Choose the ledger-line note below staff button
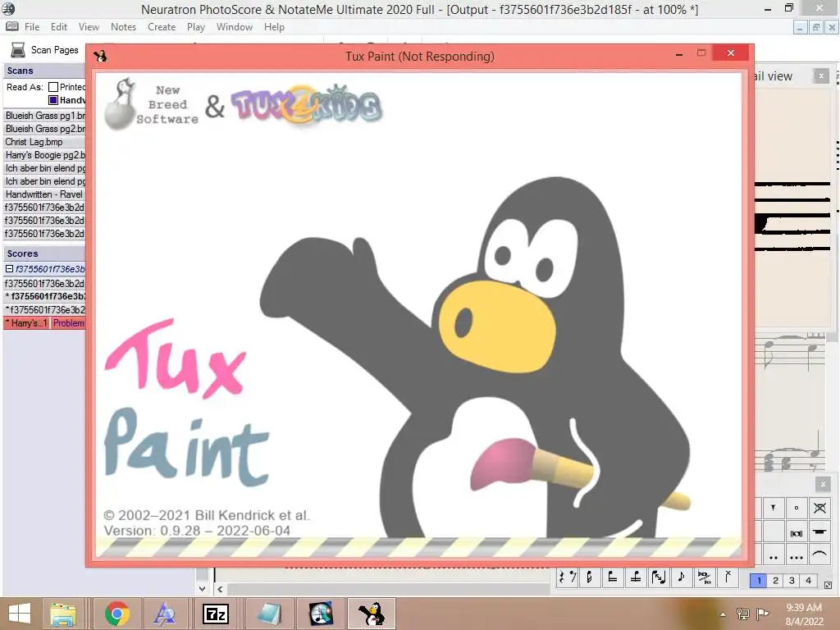The image size is (840, 630). [x=612, y=577]
